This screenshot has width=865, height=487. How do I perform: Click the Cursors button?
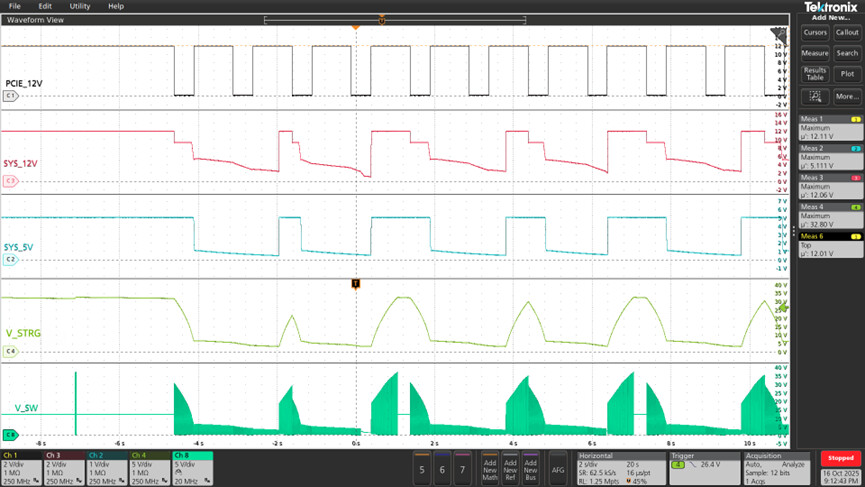coord(815,32)
